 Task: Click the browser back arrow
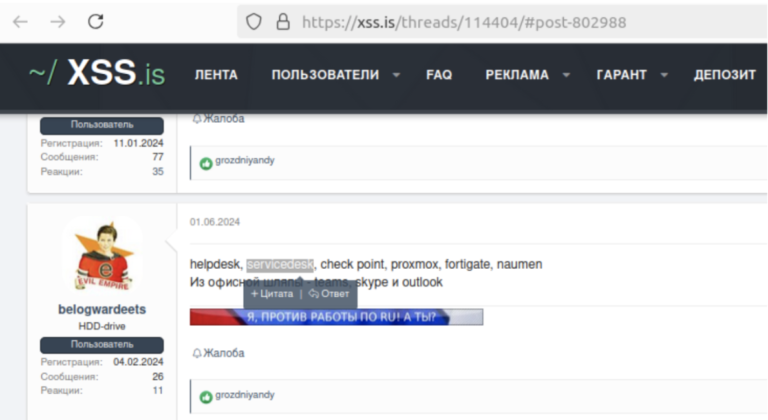pos(20,21)
